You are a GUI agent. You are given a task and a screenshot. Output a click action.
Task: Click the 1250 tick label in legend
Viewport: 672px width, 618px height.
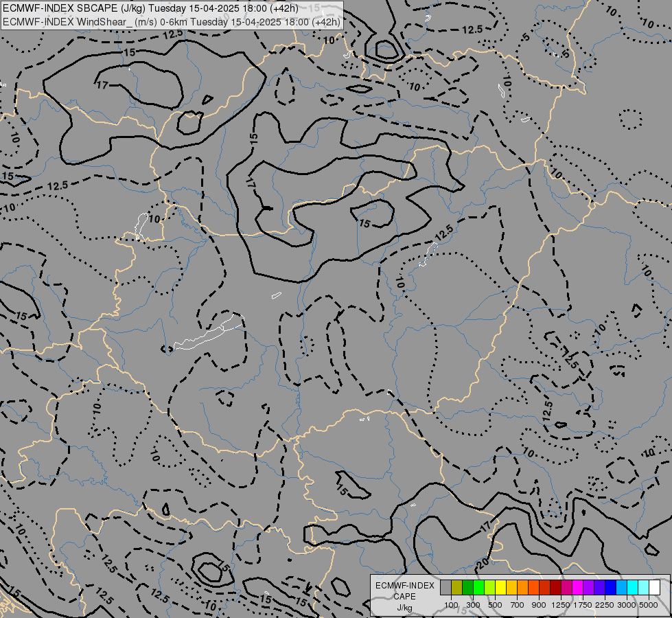coord(561,605)
